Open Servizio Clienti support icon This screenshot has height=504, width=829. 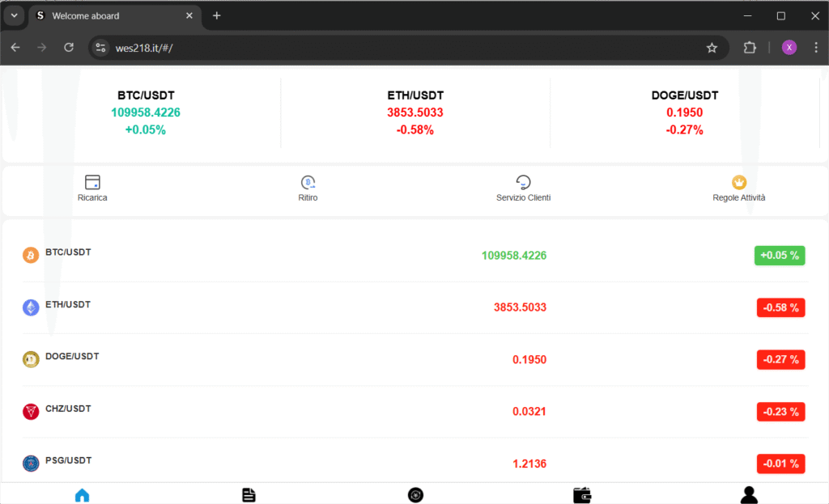point(523,182)
